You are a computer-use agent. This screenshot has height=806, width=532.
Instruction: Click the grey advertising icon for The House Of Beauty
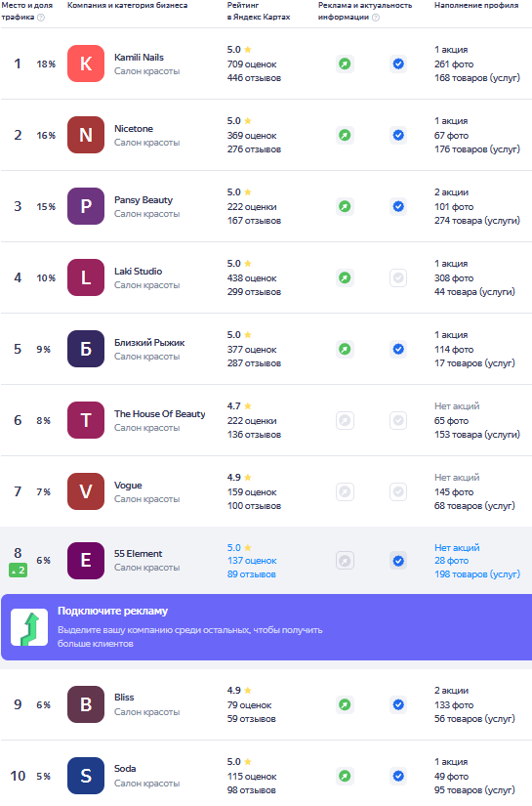point(346,420)
